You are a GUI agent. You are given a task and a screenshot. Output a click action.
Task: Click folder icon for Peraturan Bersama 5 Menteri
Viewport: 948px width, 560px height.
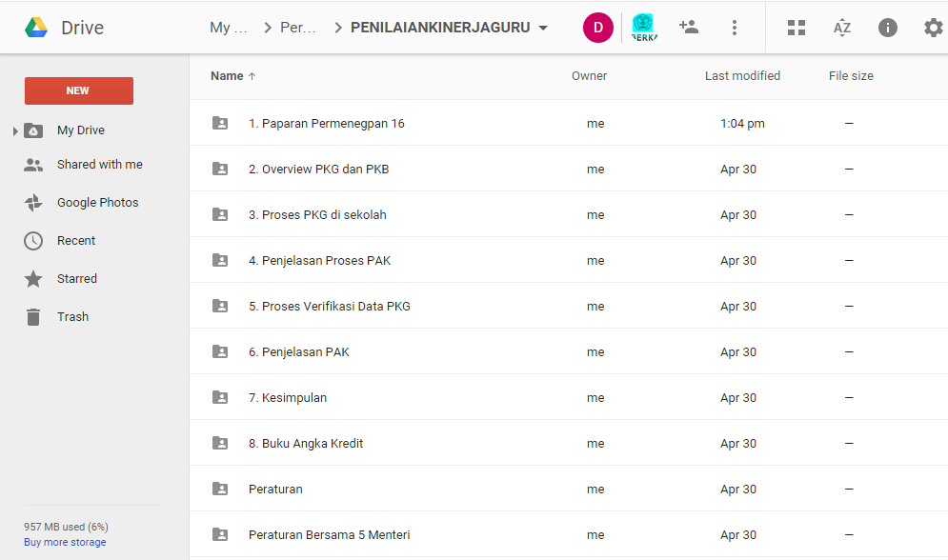[x=220, y=534]
